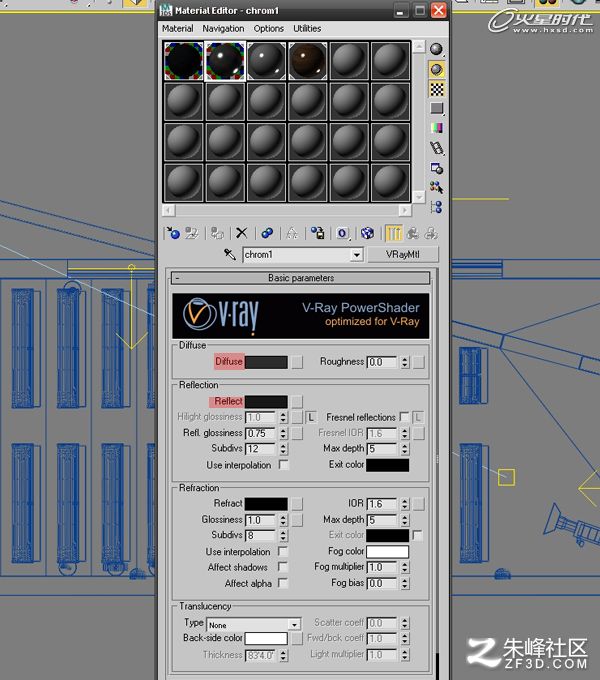Image resolution: width=600 pixels, height=680 pixels.
Task: Click the Put to Library icon
Action: pyautogui.click(x=317, y=233)
